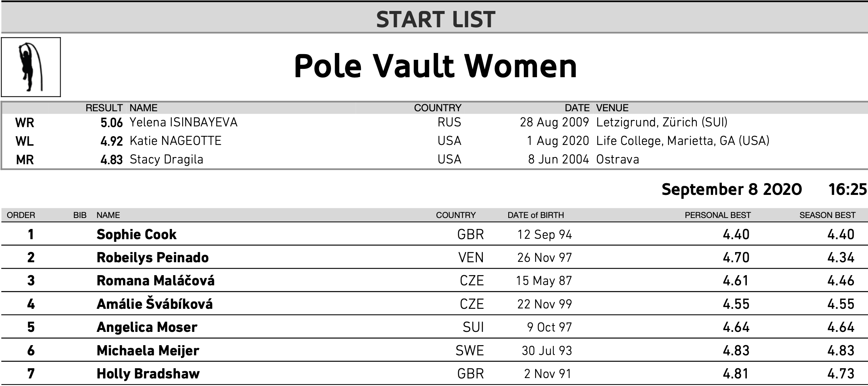This screenshot has width=868, height=386.
Task: Click the Letzigrund, Zürich venue text
Action: point(662,122)
